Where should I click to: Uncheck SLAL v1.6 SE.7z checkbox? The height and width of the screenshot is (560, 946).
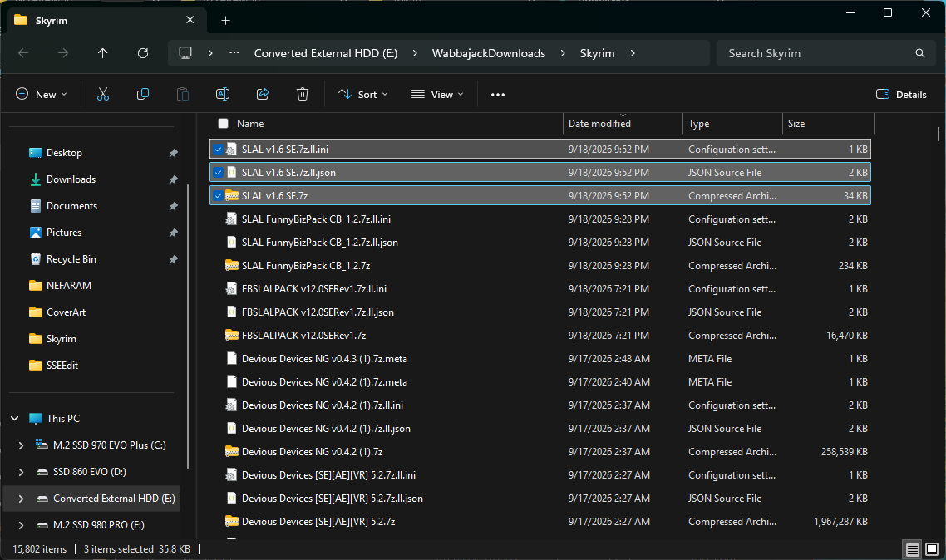coord(219,196)
